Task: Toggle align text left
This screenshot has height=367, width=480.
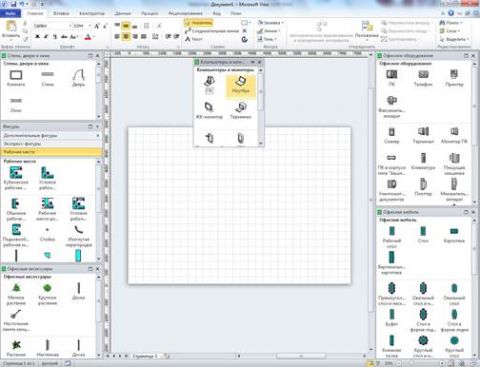Action: 117,36
